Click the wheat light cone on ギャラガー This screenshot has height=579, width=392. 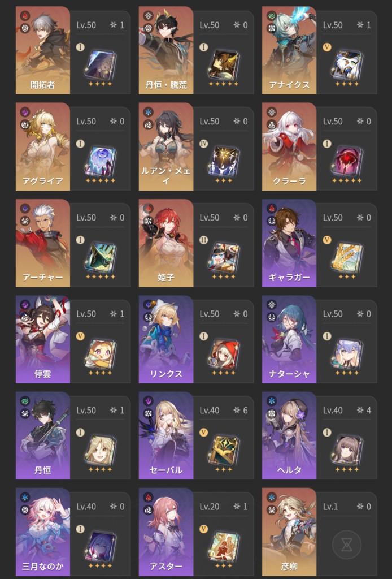tap(347, 258)
